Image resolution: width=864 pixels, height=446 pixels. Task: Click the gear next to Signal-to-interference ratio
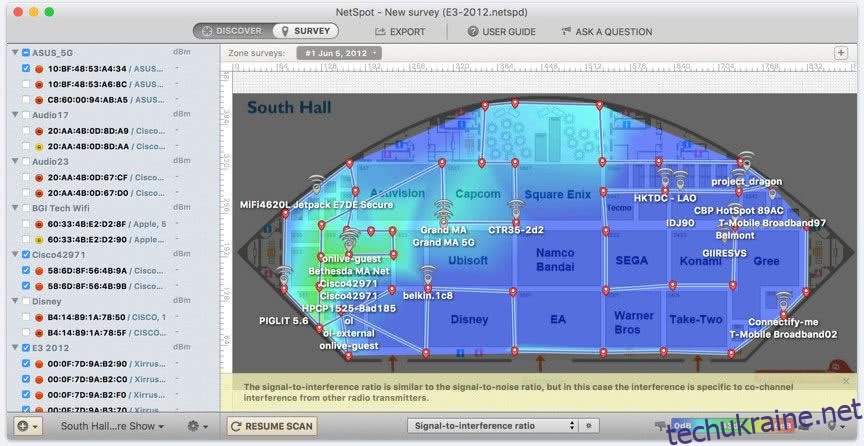click(589, 426)
